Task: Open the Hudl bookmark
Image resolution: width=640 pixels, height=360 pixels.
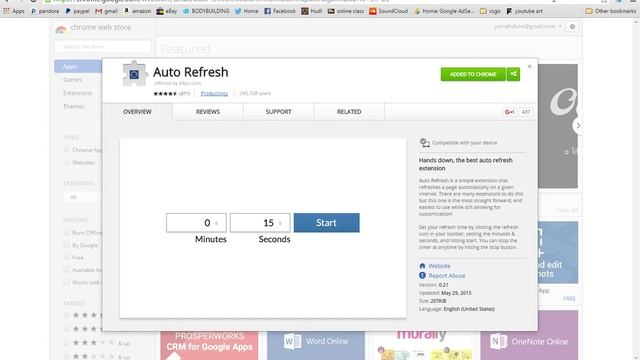Action: click(312, 11)
